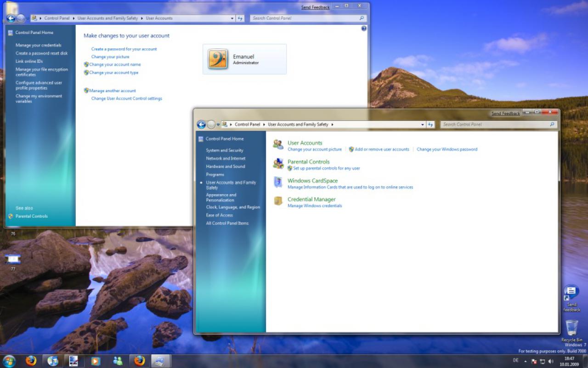This screenshot has height=368, width=588.
Task: Click Windows Live Messenger taskbar icon
Action: coord(117,361)
